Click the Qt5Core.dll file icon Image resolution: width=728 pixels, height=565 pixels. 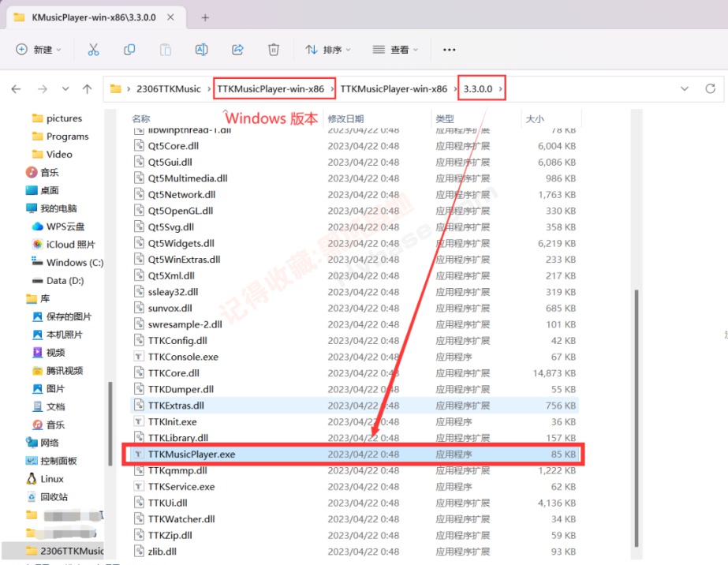click(x=138, y=145)
